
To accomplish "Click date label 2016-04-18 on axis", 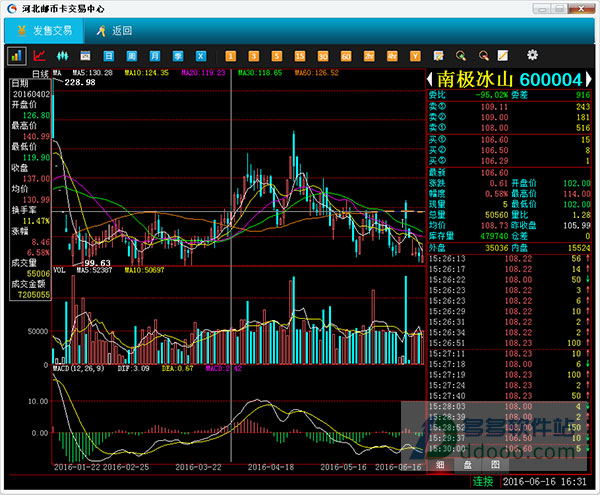I will tap(271, 467).
